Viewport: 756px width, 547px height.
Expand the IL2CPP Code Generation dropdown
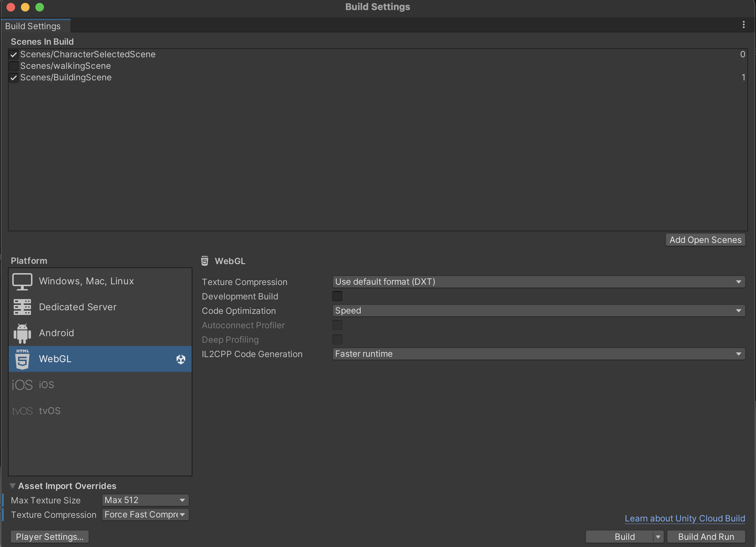pos(538,354)
